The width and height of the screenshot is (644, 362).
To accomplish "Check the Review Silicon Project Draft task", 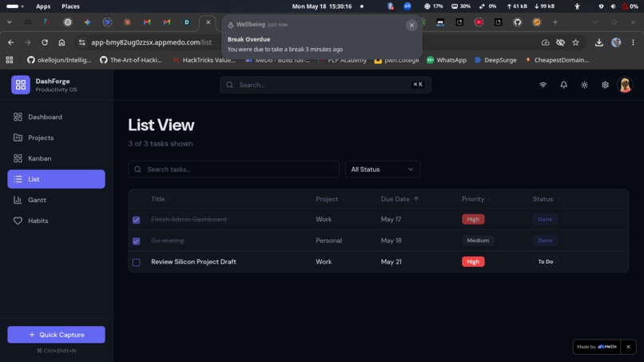I will 137,262.
